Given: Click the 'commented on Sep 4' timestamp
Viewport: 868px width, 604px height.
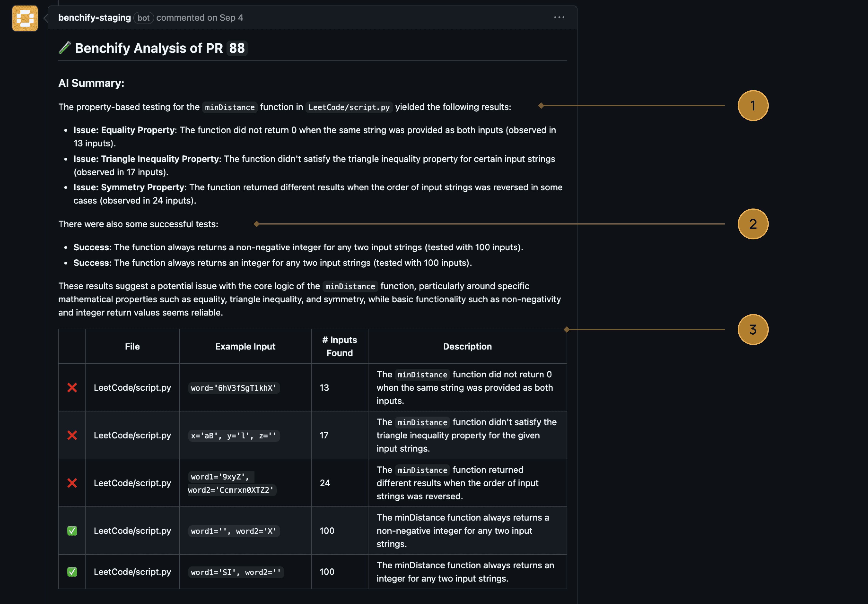Looking at the screenshot, I should 200,18.
